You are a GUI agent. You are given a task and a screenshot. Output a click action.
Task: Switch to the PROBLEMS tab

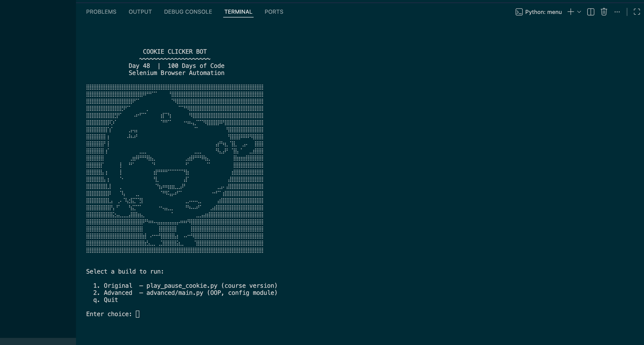click(101, 12)
